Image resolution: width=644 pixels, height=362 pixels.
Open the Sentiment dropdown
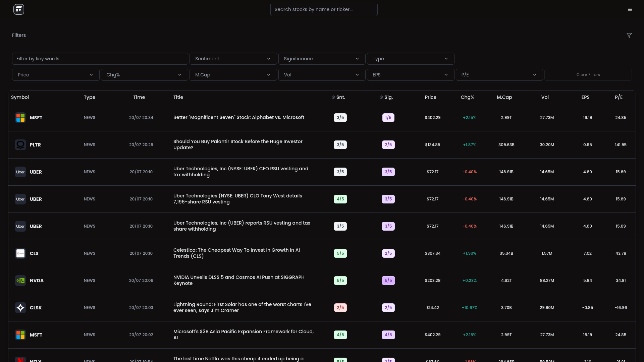(233, 59)
